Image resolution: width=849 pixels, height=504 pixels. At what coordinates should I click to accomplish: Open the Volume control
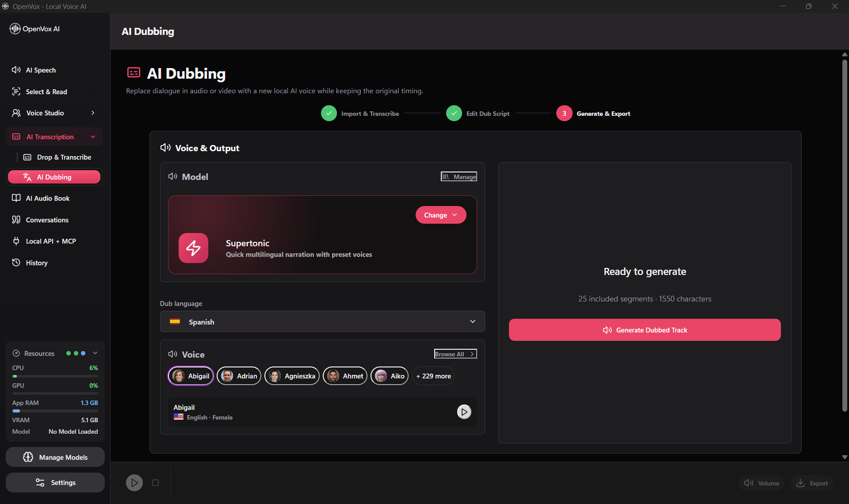point(761,483)
